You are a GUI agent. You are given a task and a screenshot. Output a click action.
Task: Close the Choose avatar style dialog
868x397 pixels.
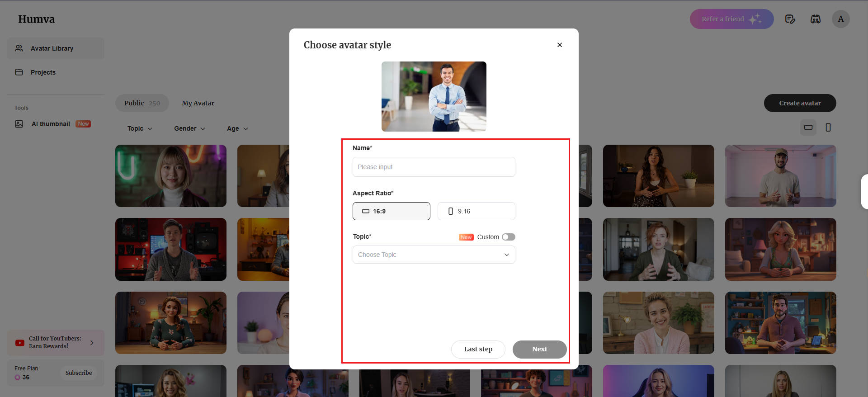(560, 45)
